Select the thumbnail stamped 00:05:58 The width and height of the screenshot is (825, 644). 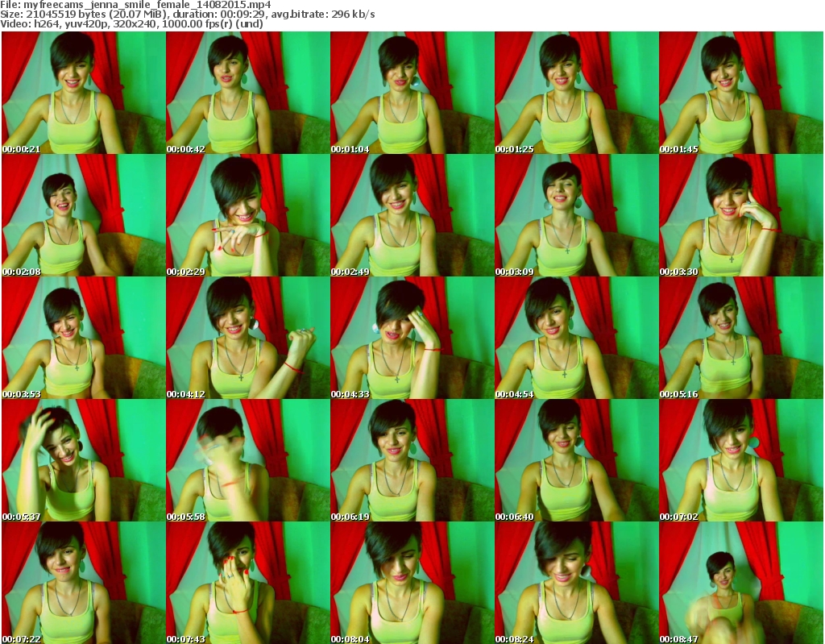(248, 461)
